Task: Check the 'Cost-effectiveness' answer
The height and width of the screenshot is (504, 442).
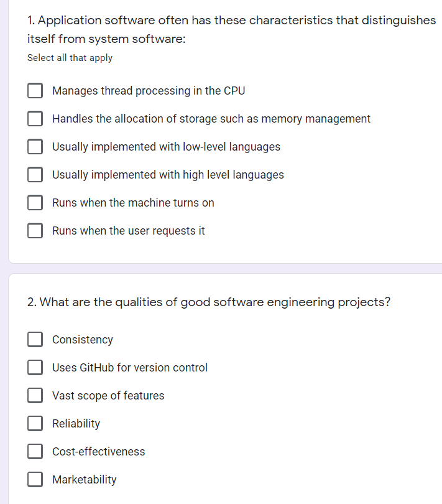Action: pos(35,451)
